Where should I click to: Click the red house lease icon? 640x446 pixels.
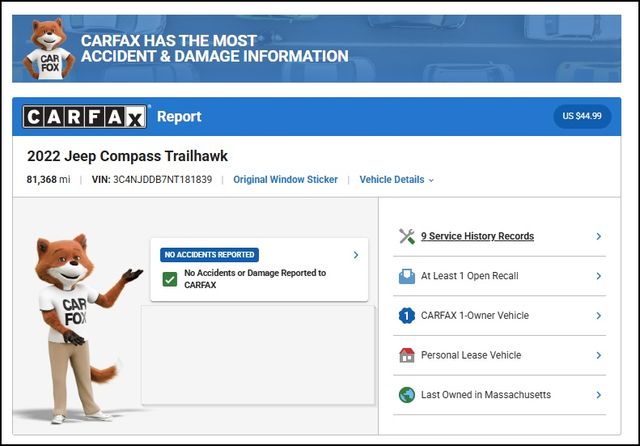pyautogui.click(x=406, y=355)
